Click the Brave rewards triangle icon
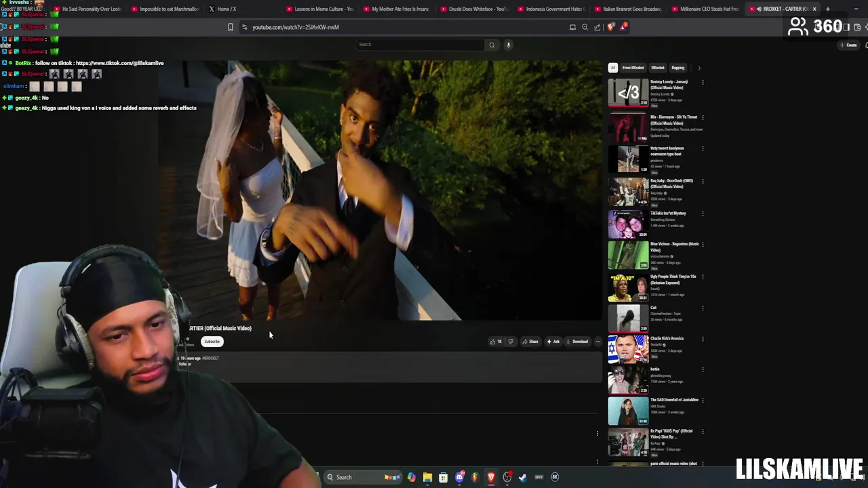Viewport: 868px width, 488px height. click(623, 27)
